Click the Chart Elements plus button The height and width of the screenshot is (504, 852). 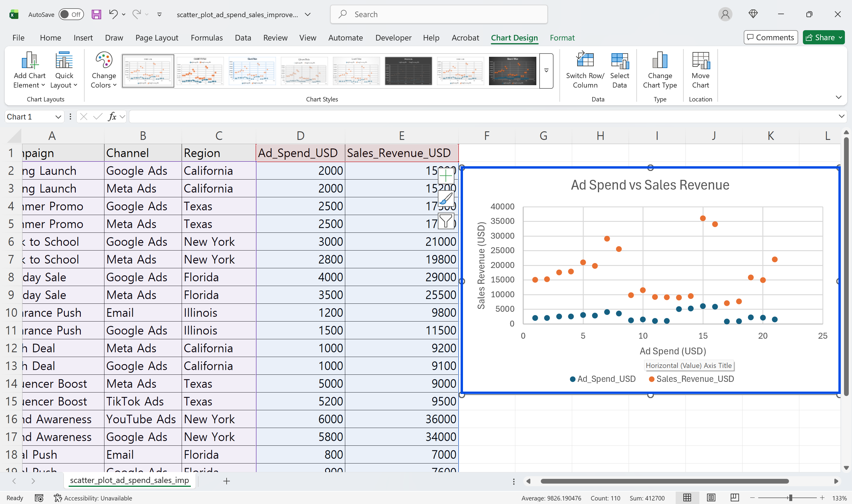point(446,176)
